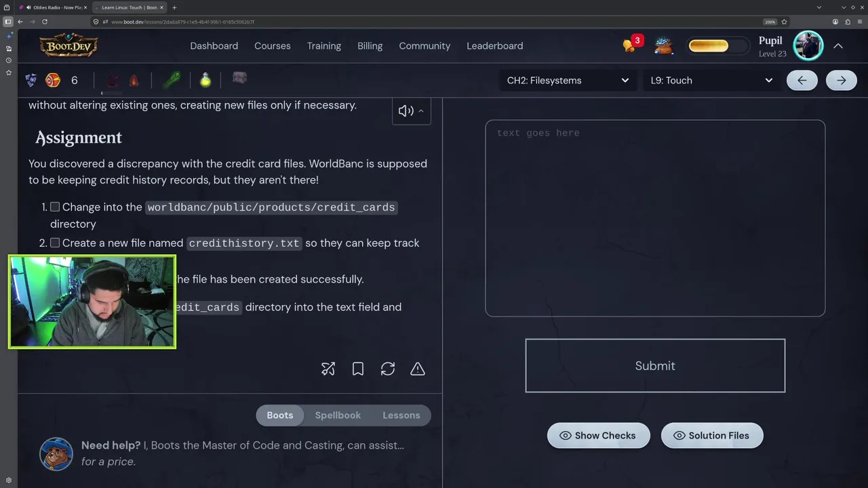868x488 pixels.
Task: Open a new browser tab
Action: (174, 7)
